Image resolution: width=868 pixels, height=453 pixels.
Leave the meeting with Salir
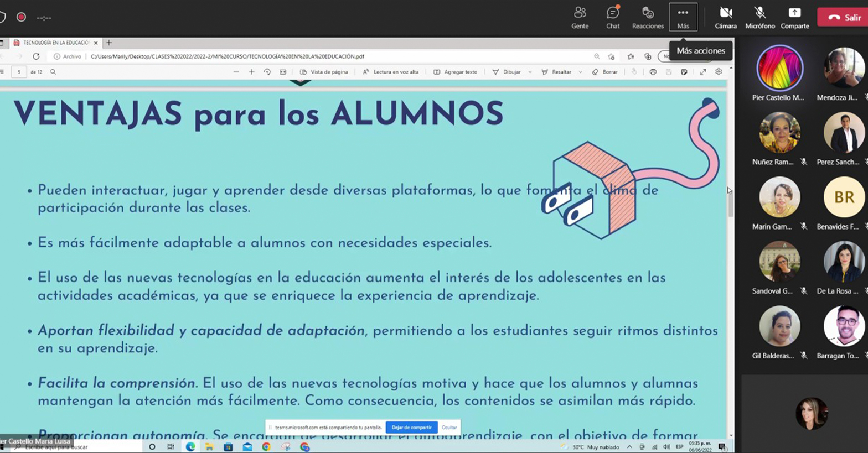pos(844,17)
